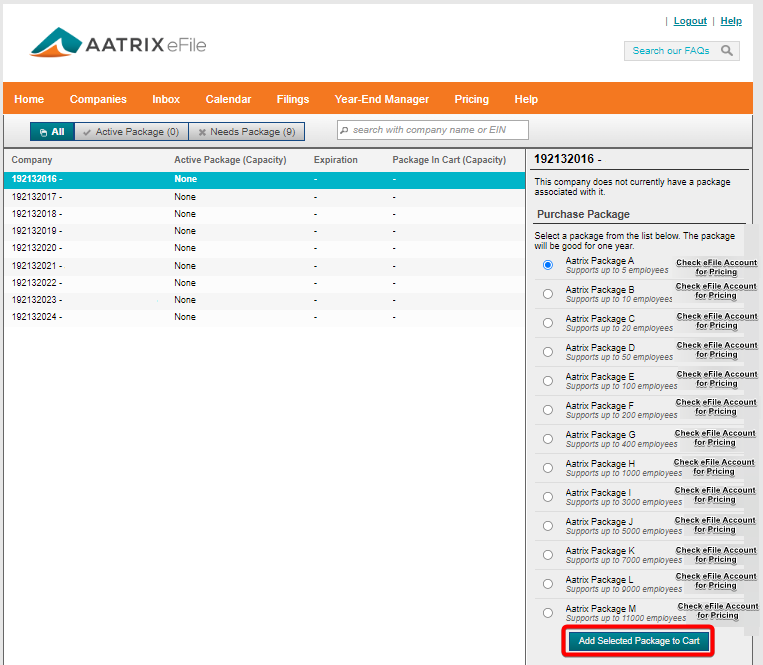Viewport: 763px width, 665px height.
Task: Select company row 192132024
Action: click(x=264, y=317)
